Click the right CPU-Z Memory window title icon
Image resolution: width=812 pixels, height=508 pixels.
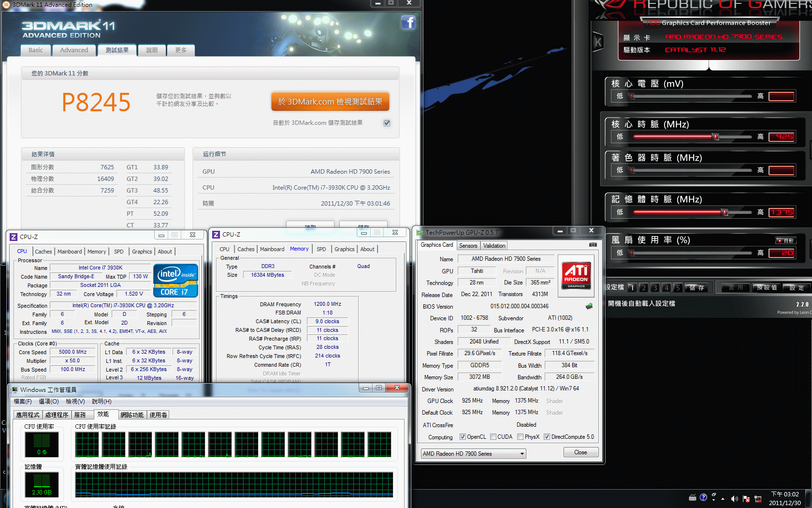216,234
